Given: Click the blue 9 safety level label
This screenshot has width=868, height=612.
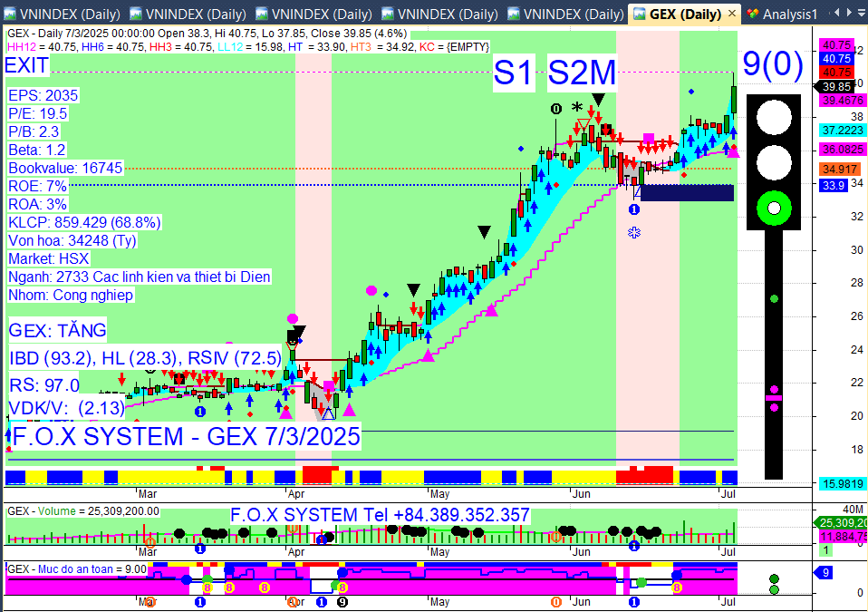Looking at the screenshot, I should [x=824, y=573].
